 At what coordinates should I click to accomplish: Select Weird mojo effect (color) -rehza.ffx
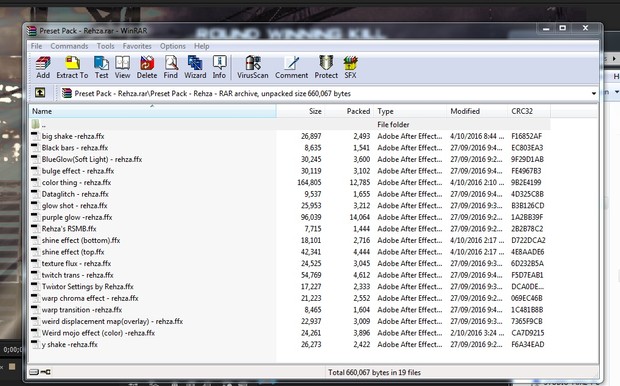(x=98, y=333)
